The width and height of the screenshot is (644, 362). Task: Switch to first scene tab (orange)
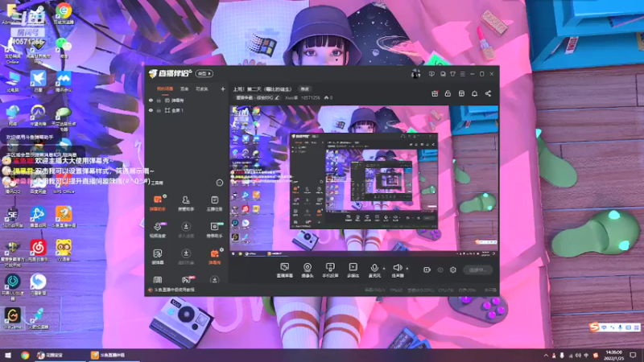(165, 88)
